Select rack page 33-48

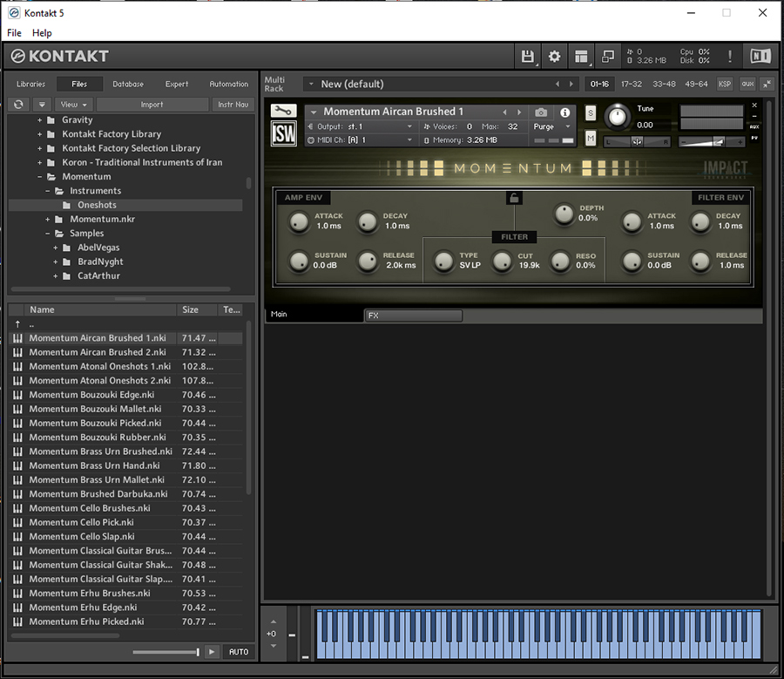(x=664, y=84)
